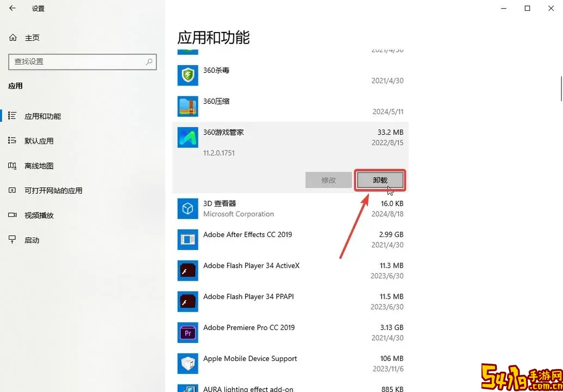
Task: Select AURA lighting effect add-on entry
Action: click(291, 386)
